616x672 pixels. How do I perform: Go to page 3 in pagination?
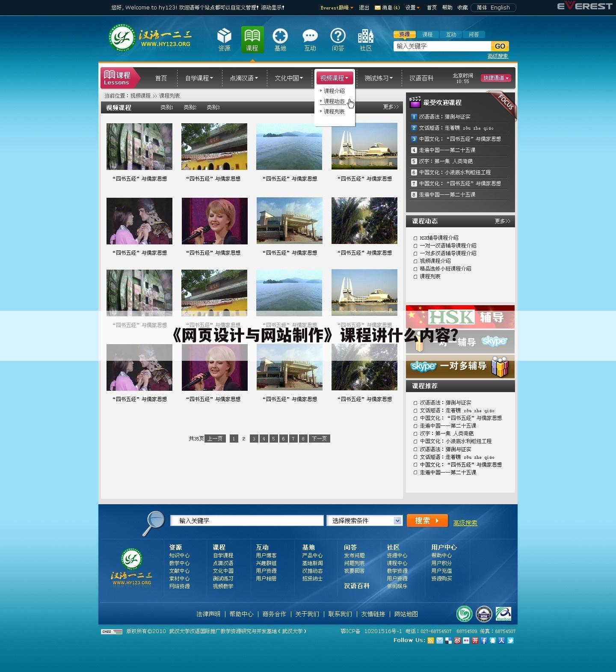pyautogui.click(x=254, y=439)
